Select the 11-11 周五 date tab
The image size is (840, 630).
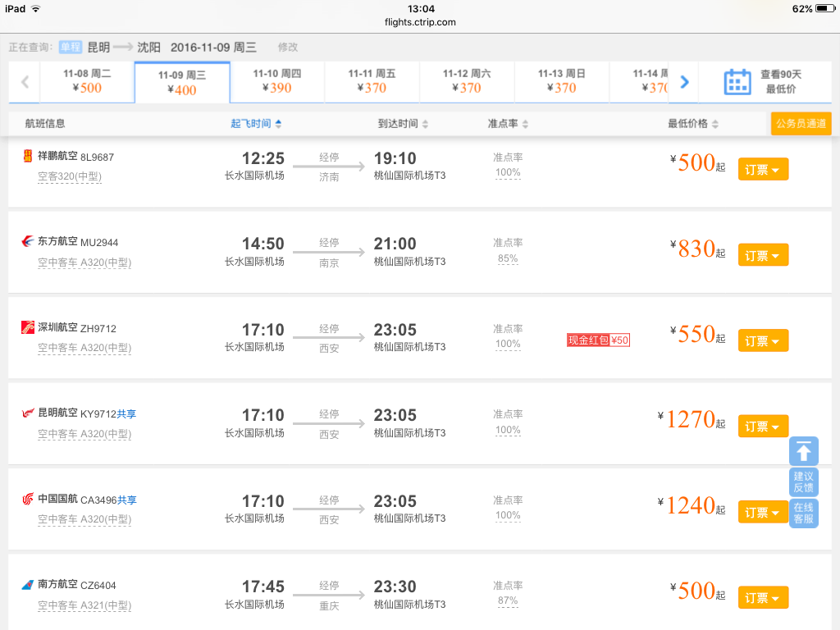point(372,82)
